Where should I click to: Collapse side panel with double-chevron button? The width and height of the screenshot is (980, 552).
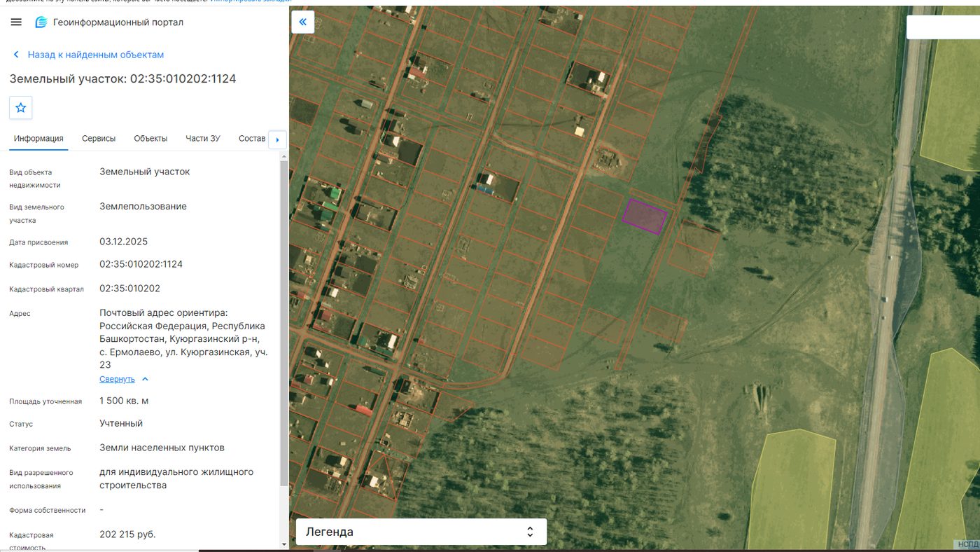pos(302,22)
